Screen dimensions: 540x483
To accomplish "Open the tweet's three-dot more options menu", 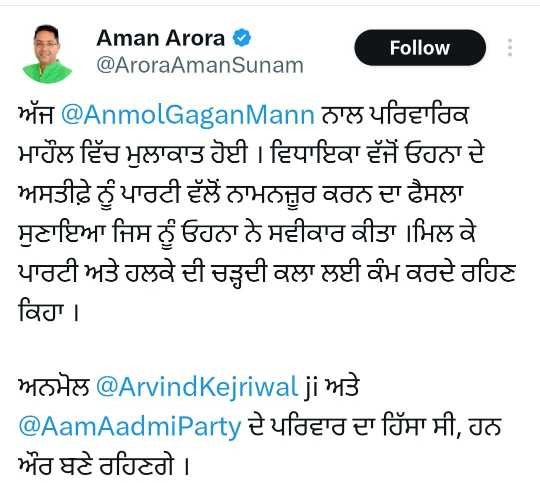I will point(510,48).
